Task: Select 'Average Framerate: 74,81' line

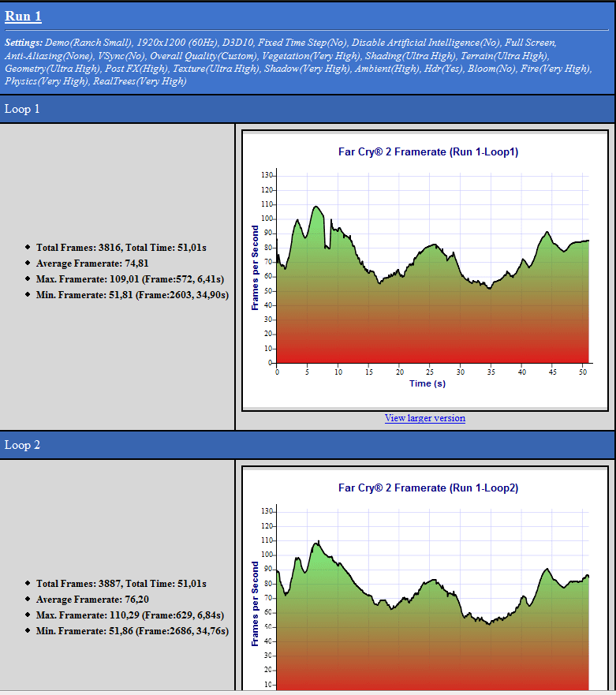Action: (x=92, y=263)
